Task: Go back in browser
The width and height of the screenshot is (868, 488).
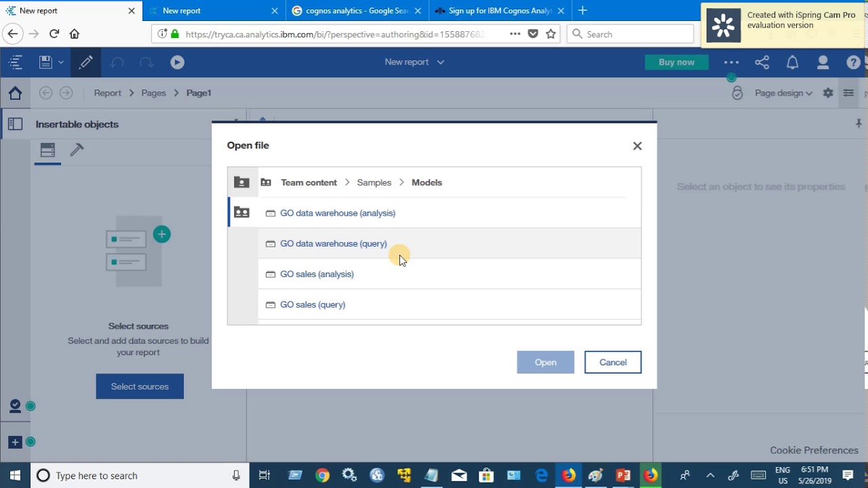Action: pyautogui.click(x=13, y=34)
